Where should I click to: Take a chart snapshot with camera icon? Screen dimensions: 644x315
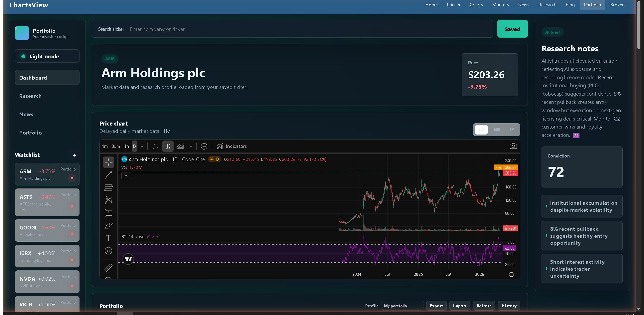513,146
